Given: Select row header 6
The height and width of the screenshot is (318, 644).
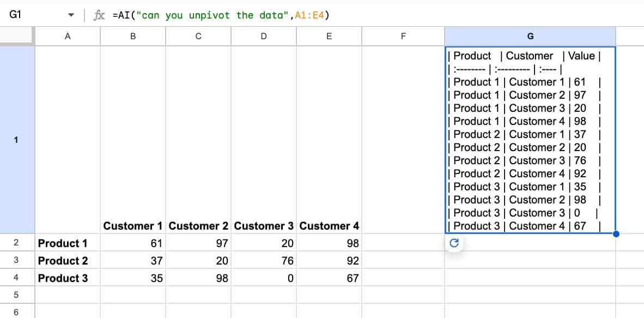Looking at the screenshot, I should 17,311.
